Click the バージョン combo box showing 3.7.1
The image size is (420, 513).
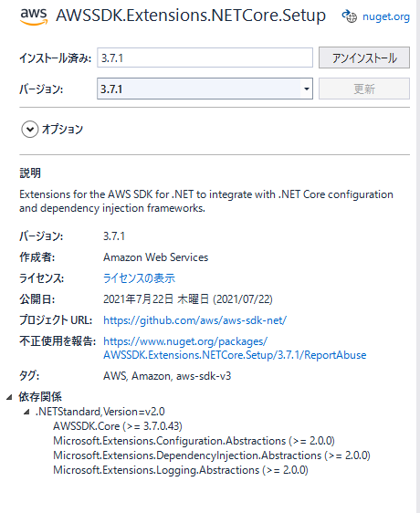pyautogui.click(x=205, y=89)
